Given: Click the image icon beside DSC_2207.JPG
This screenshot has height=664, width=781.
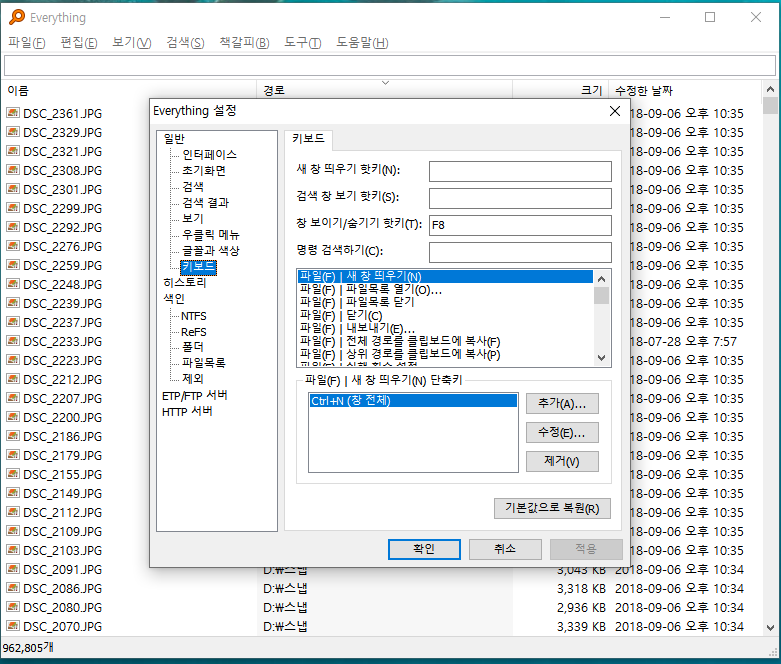Looking at the screenshot, I should point(13,398).
